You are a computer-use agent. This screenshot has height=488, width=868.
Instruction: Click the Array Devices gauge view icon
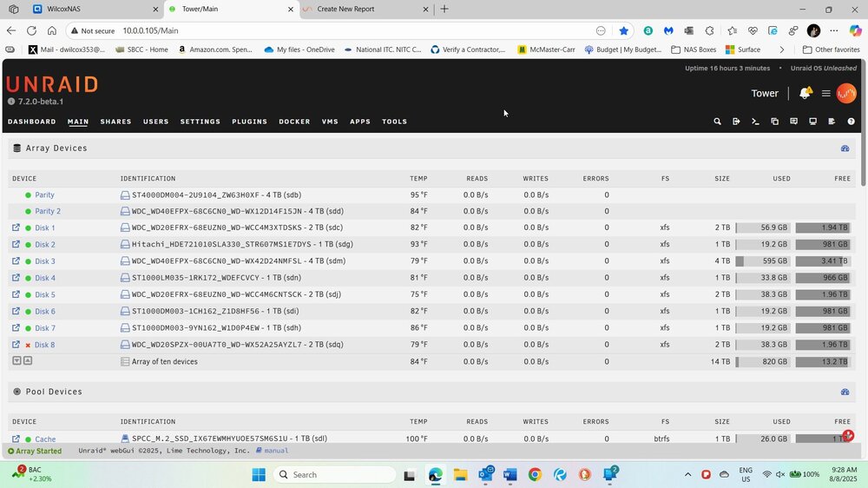(845, 148)
